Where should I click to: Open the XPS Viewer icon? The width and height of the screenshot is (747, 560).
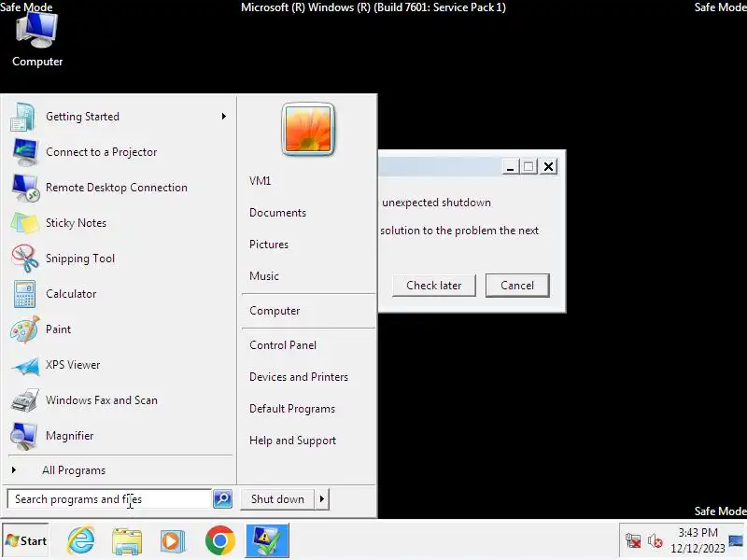24,365
